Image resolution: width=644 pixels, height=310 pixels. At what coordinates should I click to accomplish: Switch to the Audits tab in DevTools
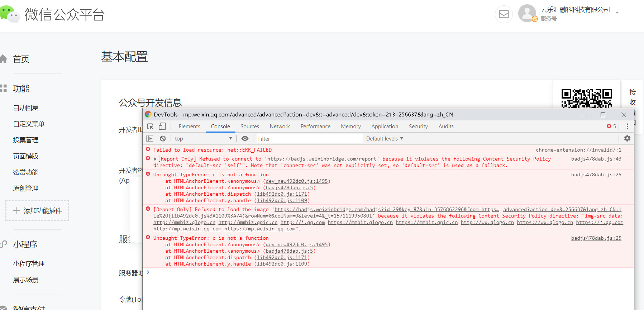click(x=446, y=127)
